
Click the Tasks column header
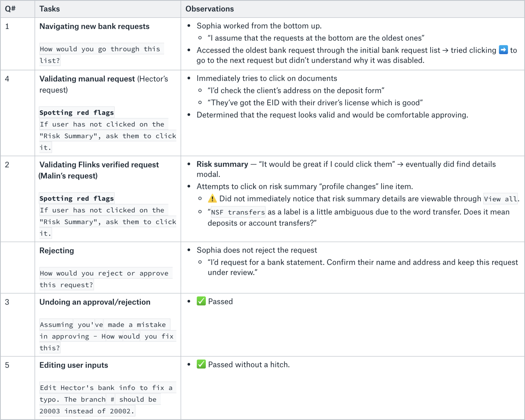coord(50,9)
